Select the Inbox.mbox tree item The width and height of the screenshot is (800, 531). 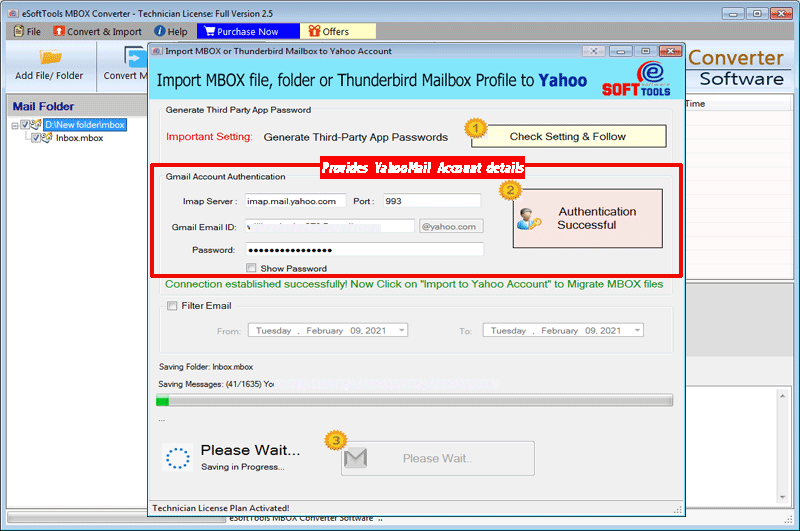80,138
